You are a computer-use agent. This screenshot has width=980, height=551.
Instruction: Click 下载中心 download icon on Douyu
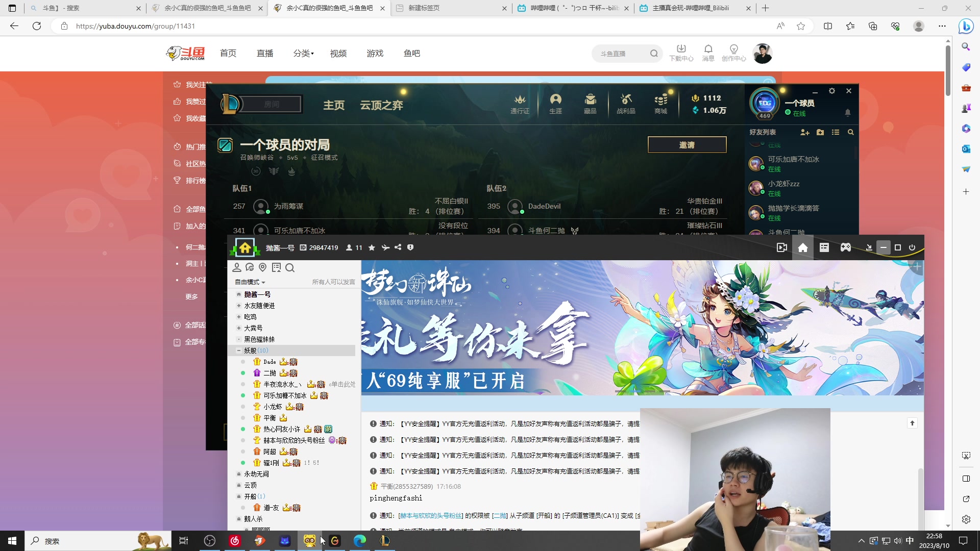pyautogui.click(x=681, y=53)
